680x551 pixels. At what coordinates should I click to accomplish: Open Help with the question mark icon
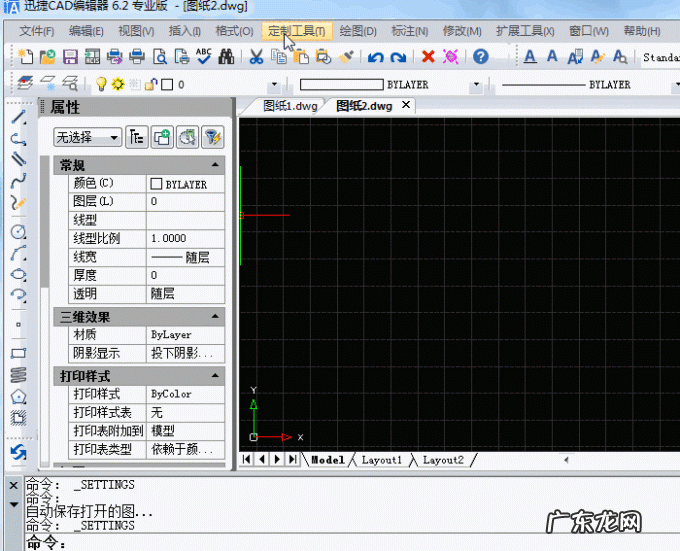click(x=481, y=57)
